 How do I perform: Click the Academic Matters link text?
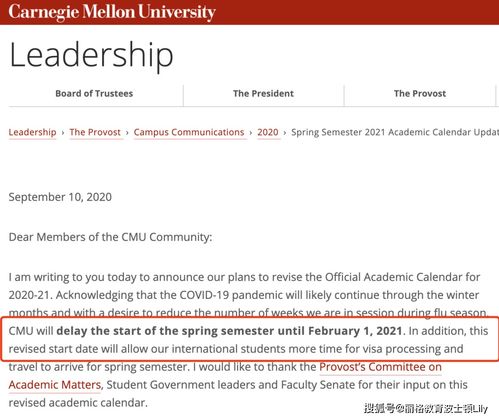tap(55, 385)
